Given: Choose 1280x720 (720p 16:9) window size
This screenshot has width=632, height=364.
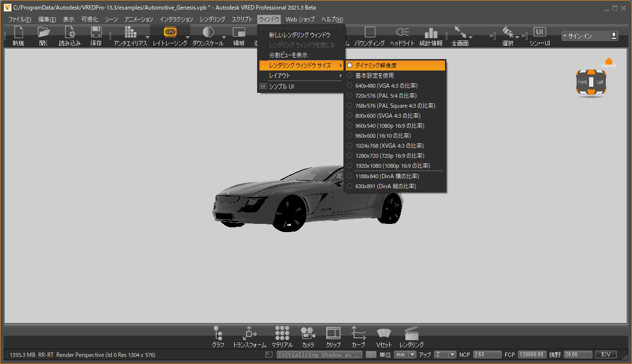Looking at the screenshot, I should 395,155.
